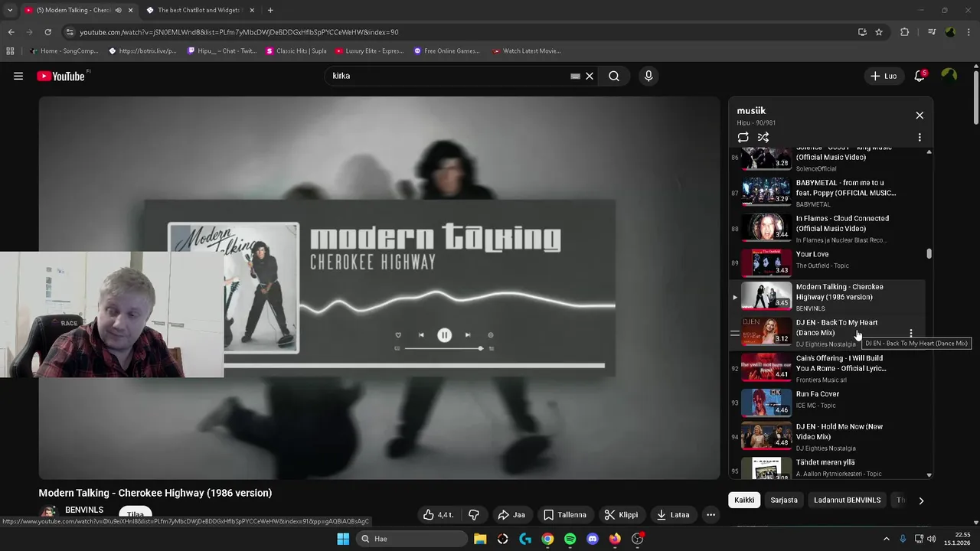Play DJ EN Hold Me Now in playlist
980x551 pixels.
tap(828, 436)
